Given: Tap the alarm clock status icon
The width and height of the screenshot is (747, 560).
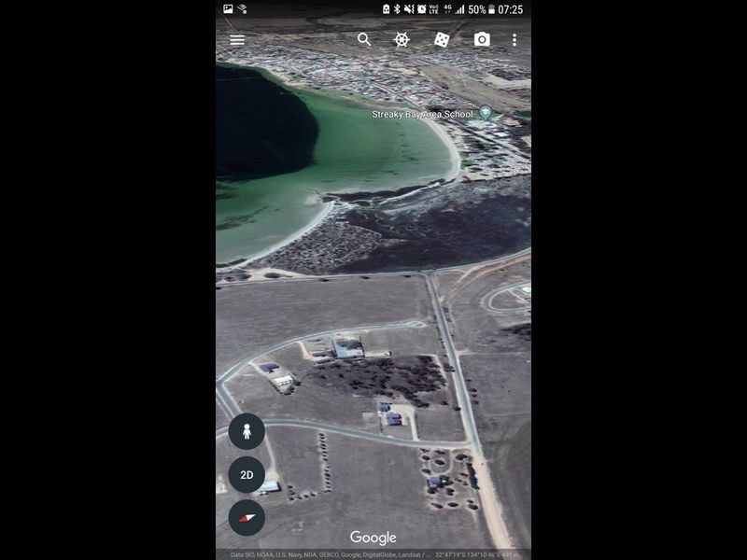Looking at the screenshot, I should pyautogui.click(x=422, y=9).
